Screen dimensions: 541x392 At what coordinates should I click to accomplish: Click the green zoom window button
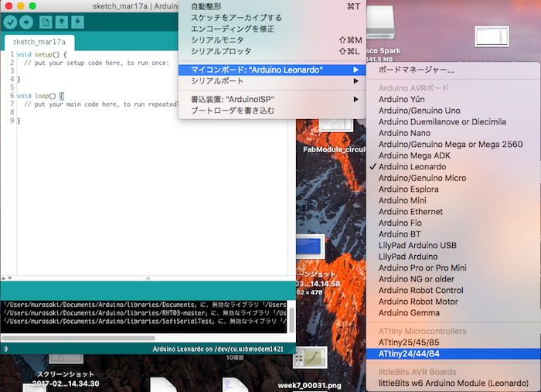point(32,6)
